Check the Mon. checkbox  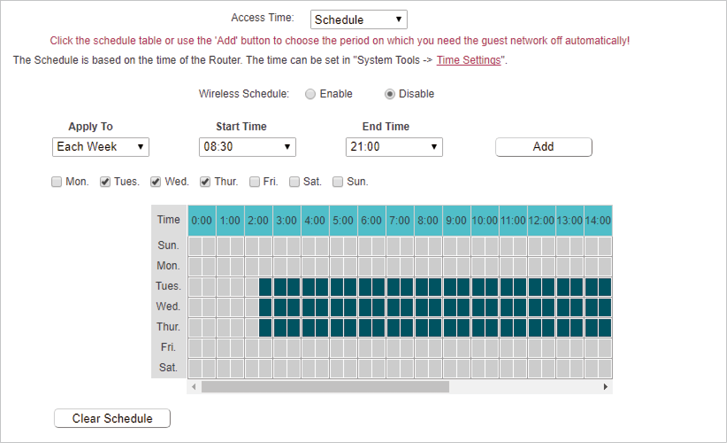point(57,182)
